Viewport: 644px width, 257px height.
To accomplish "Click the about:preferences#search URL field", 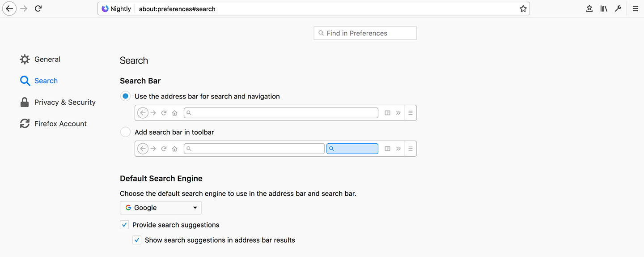I will point(313,9).
